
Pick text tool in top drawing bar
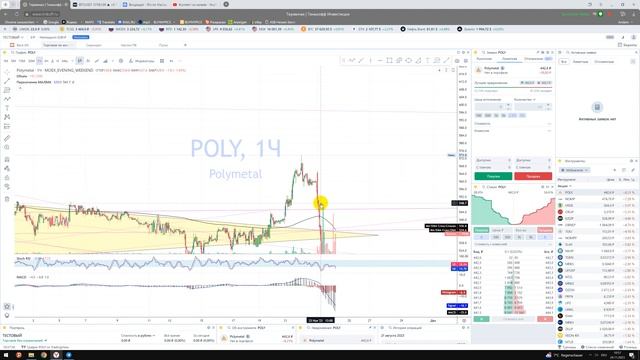click(427, 60)
